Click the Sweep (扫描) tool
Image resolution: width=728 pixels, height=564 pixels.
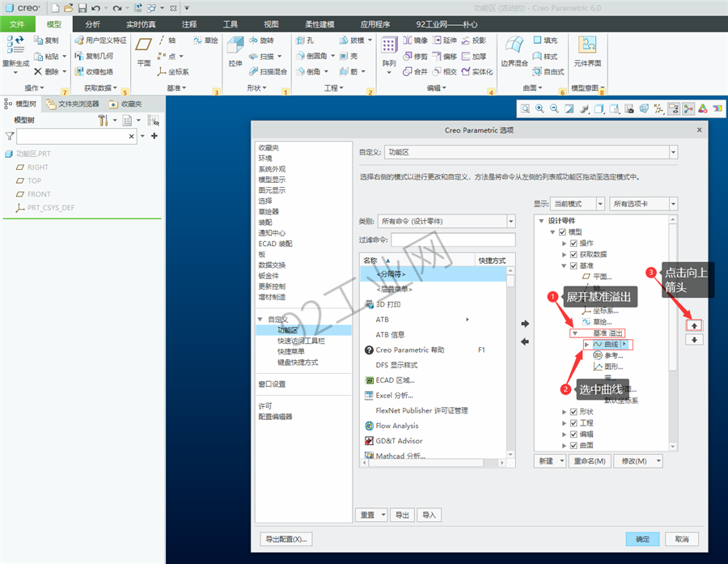[261, 56]
